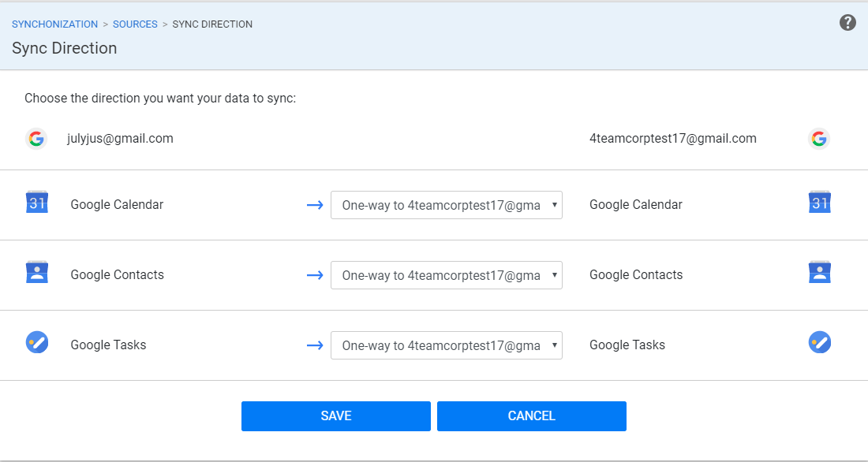
Task: Click the right Google Tasks icon
Action: [x=820, y=342]
